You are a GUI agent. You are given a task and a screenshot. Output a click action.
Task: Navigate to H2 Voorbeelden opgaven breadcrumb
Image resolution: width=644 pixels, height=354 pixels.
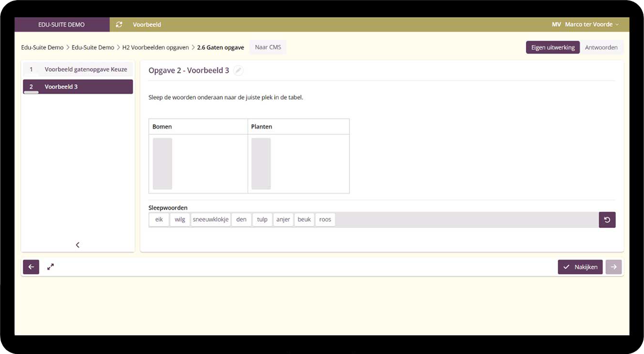155,48
